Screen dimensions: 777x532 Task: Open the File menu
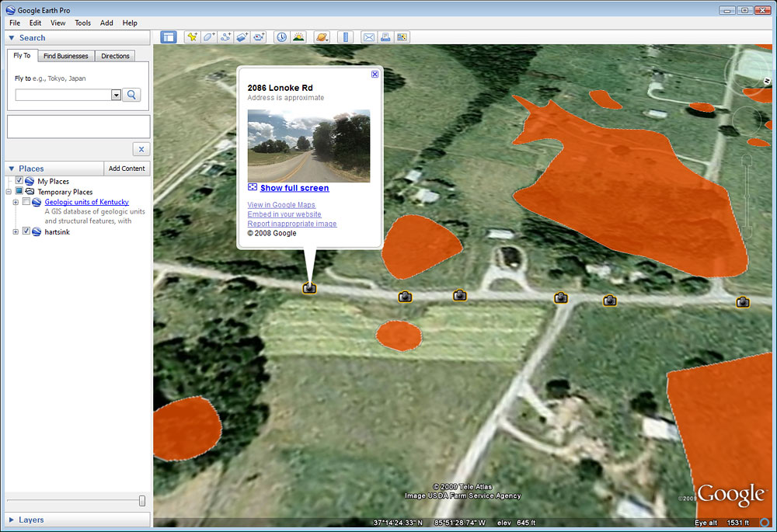tap(15, 23)
